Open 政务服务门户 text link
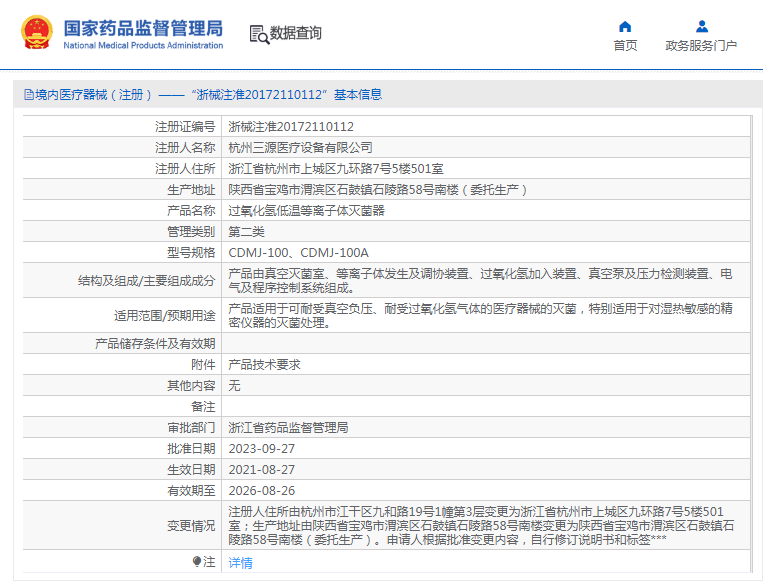Screen dimensions: 763x588 [x=701, y=45]
